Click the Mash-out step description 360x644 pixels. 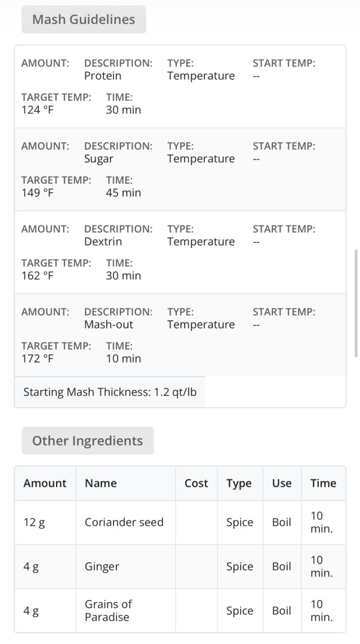tap(109, 324)
